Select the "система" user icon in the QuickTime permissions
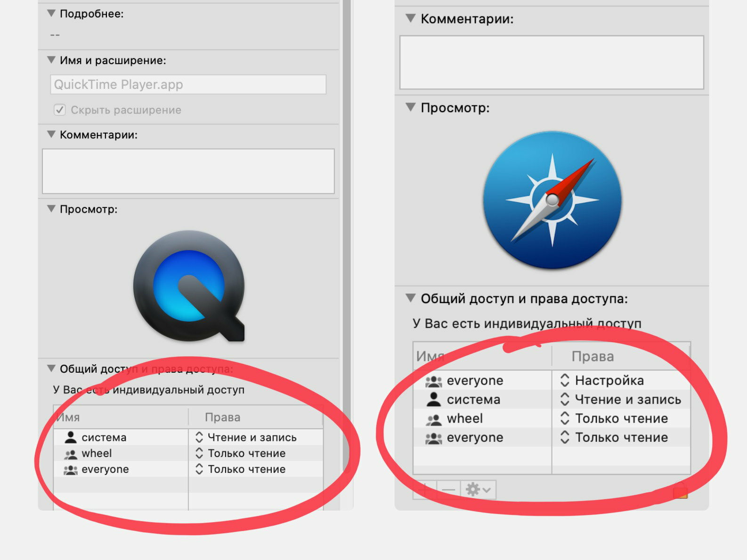Screen dimensions: 747x560 coord(71,437)
